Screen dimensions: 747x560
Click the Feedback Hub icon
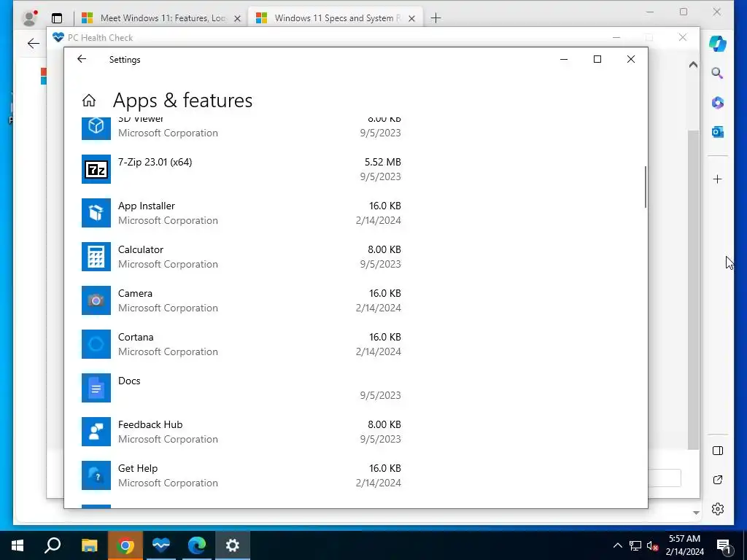coord(96,432)
